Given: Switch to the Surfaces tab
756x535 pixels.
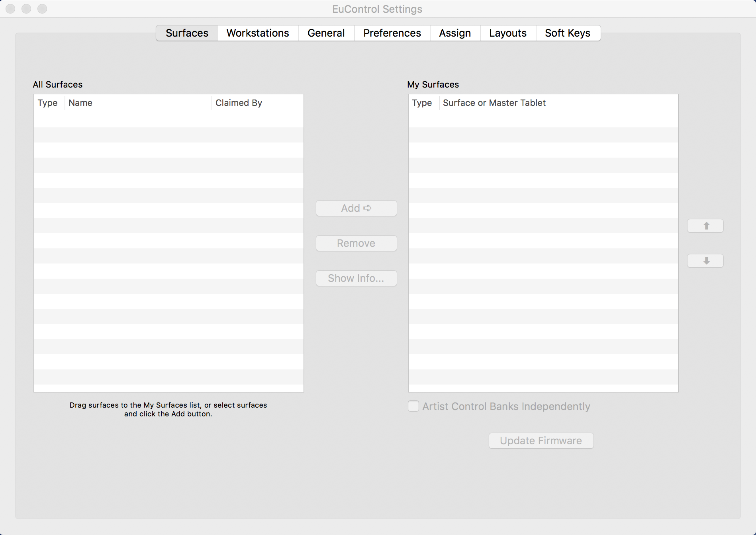Looking at the screenshot, I should (187, 33).
